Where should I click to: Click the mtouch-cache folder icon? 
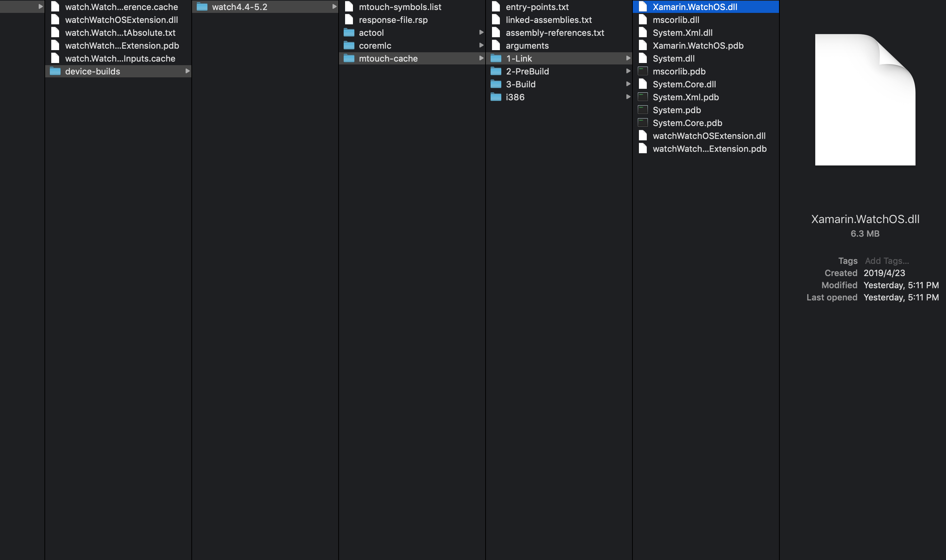coord(349,58)
